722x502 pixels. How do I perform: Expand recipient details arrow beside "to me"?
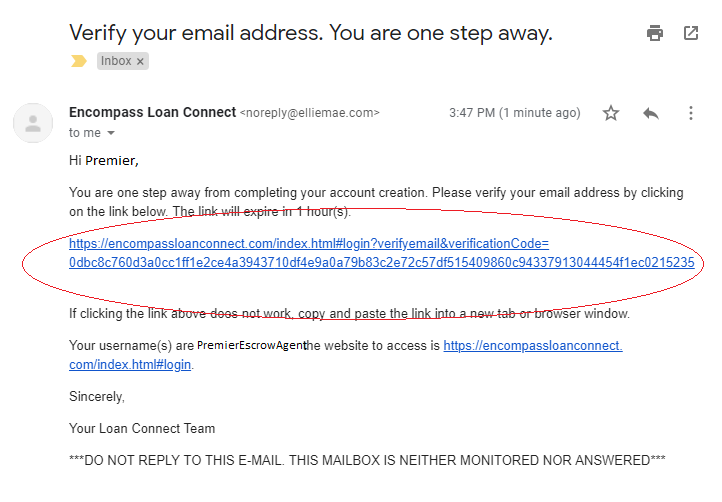(x=111, y=133)
